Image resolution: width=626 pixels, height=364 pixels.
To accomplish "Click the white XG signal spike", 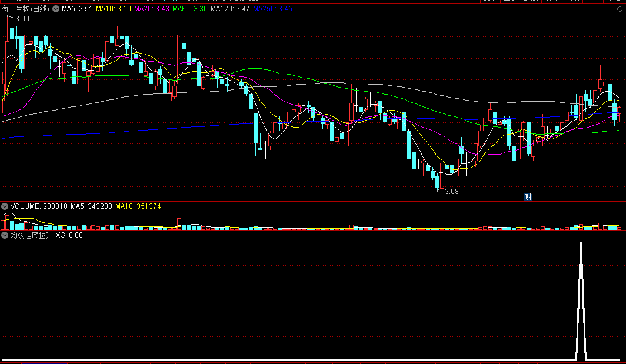I will [x=581, y=301].
